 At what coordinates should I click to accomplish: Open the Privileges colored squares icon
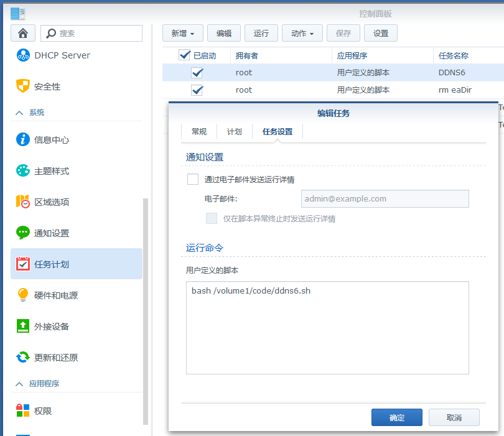(23, 410)
